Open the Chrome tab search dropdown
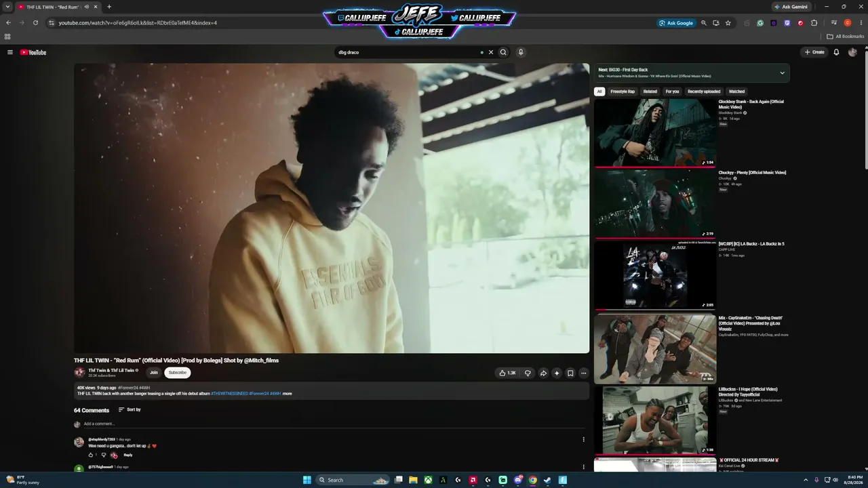 [7, 7]
